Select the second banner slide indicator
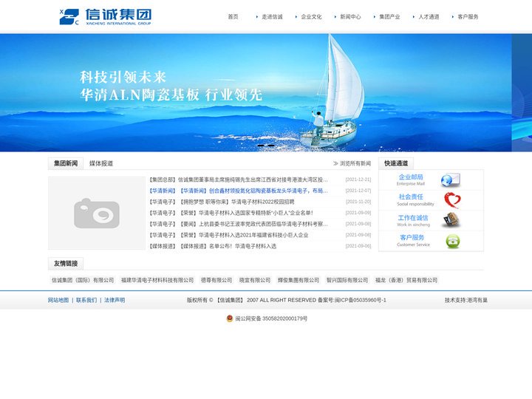The image size is (532, 399). [x=271, y=146]
